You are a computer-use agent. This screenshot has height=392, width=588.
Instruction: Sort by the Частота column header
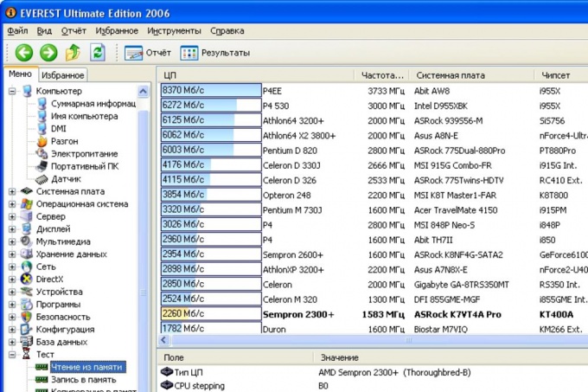click(381, 75)
